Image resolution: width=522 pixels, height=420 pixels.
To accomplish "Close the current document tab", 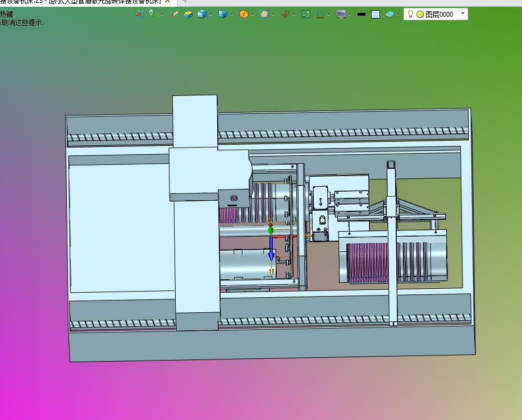I will tap(168, 1).
